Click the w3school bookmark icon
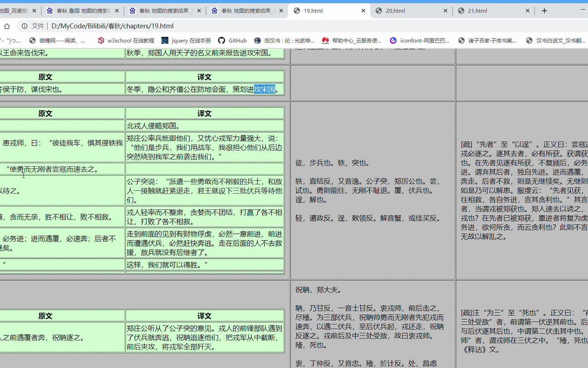The height and width of the screenshot is (368, 588). pyautogui.click(x=101, y=41)
